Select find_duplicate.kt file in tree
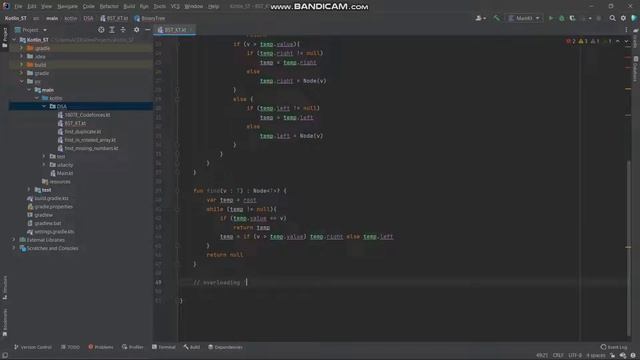640x360 pixels. click(79, 132)
